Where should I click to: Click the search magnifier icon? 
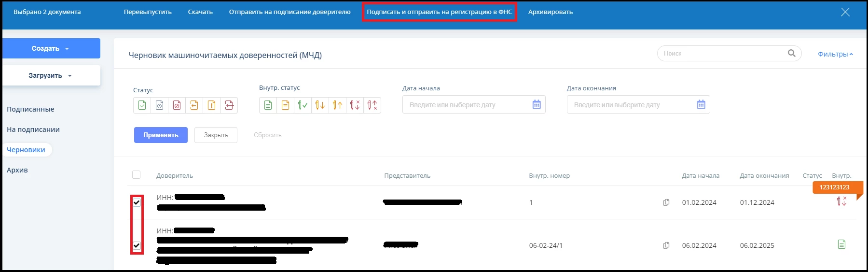791,53
